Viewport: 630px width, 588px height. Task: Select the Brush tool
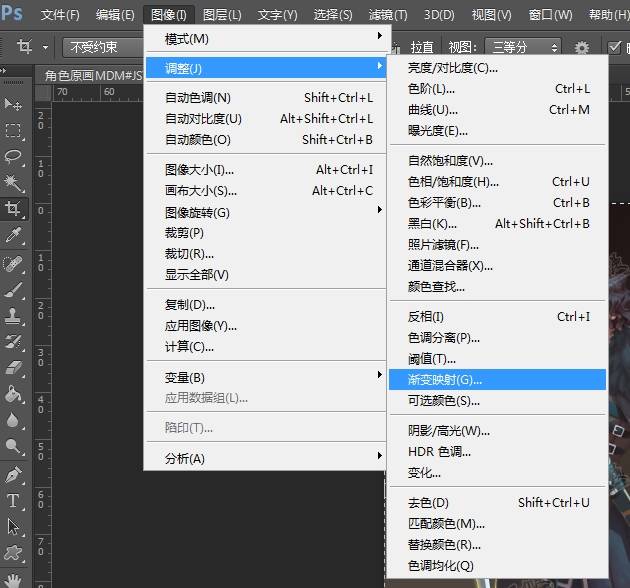13,290
